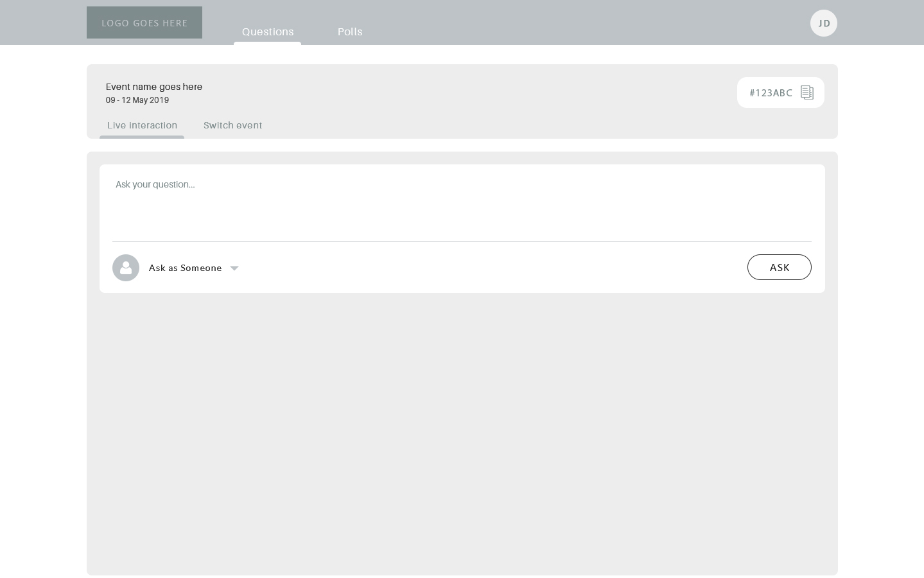Click the empty question list area below the form
The height and width of the screenshot is (578, 924).
462,433
